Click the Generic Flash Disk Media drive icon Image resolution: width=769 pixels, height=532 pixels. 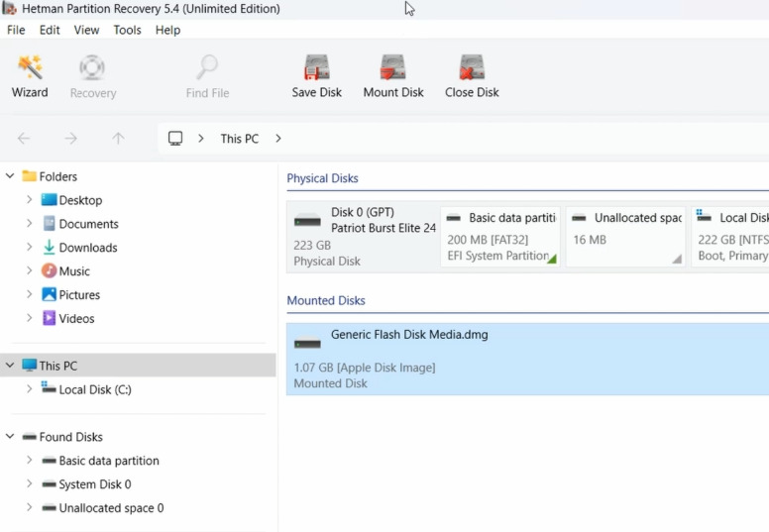307,343
